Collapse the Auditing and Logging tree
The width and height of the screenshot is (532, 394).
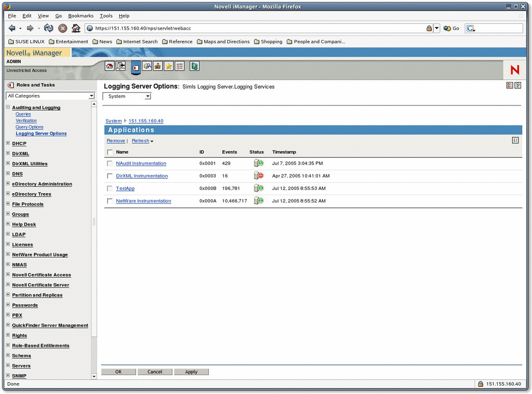click(8, 107)
